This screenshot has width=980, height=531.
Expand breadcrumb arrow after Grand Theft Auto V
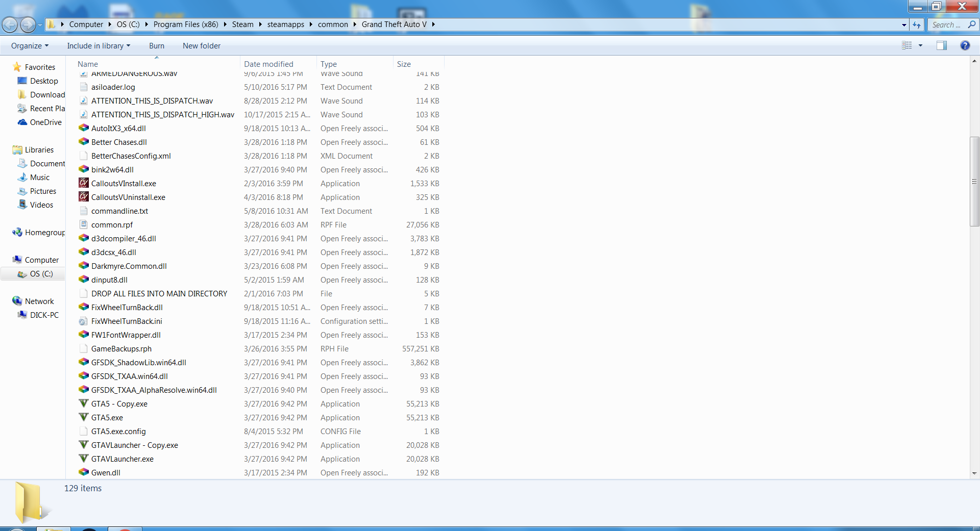pyautogui.click(x=433, y=24)
